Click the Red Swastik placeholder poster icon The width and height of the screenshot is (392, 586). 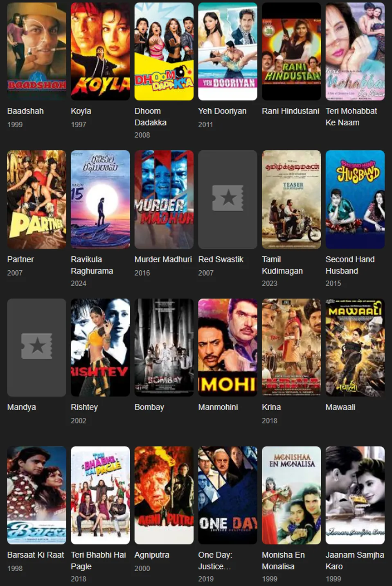(x=228, y=198)
